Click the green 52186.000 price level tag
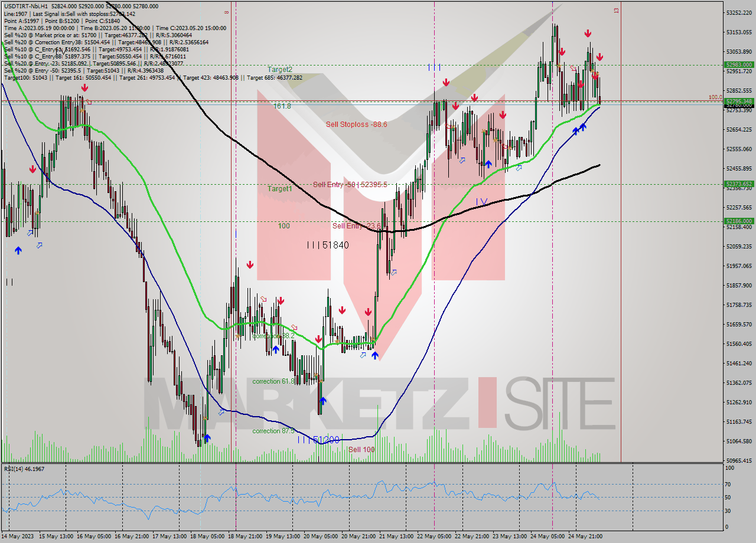The width and height of the screenshot is (756, 543). tap(738, 221)
